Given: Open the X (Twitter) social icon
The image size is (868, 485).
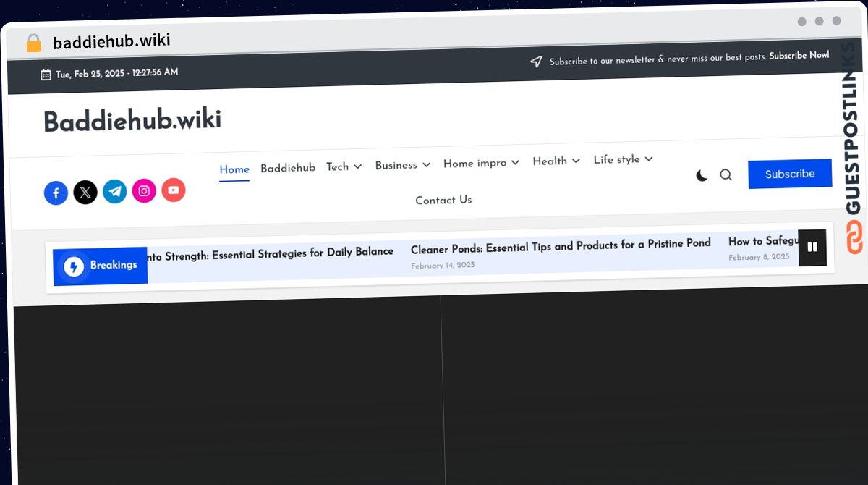Looking at the screenshot, I should 85,193.
